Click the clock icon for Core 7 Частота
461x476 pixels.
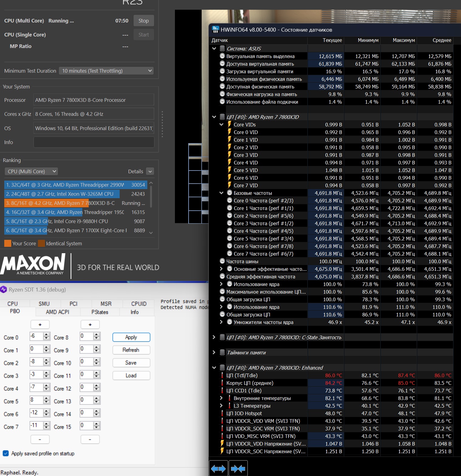(230, 254)
